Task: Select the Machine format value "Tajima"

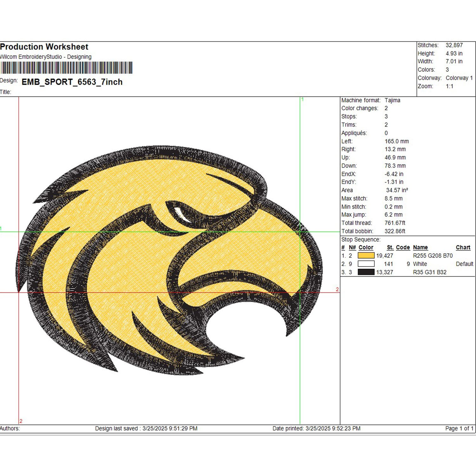Action: (x=393, y=100)
